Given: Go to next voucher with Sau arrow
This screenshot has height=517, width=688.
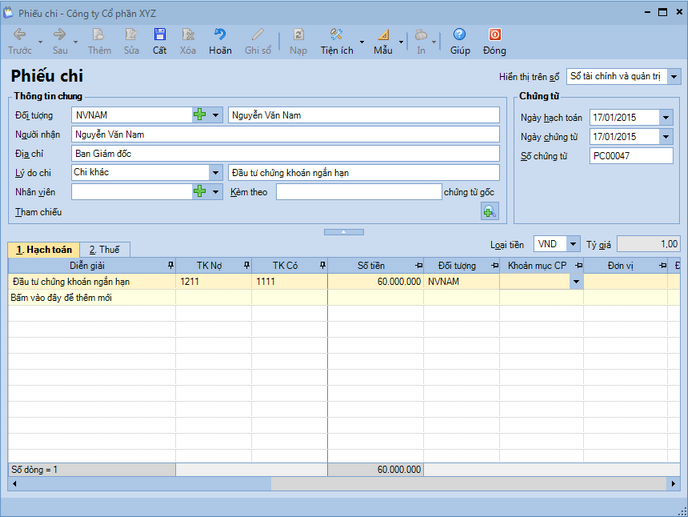Looking at the screenshot, I should (x=60, y=35).
